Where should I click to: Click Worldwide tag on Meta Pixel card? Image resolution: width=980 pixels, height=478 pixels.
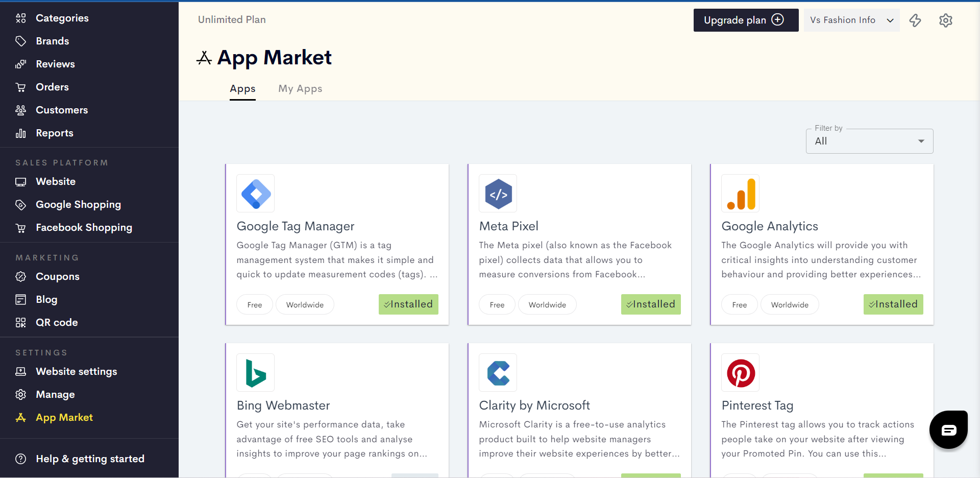pos(547,305)
